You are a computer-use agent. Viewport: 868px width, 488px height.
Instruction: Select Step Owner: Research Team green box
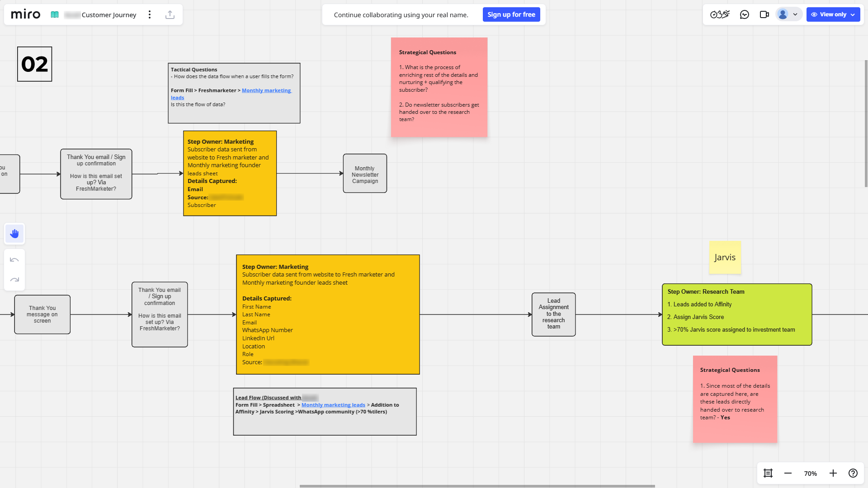[x=737, y=314]
